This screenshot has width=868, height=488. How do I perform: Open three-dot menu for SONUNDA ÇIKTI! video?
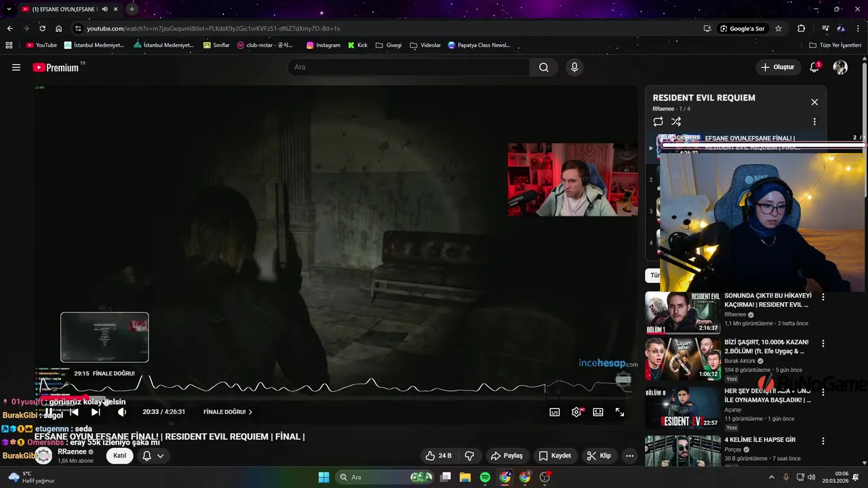[823, 297]
